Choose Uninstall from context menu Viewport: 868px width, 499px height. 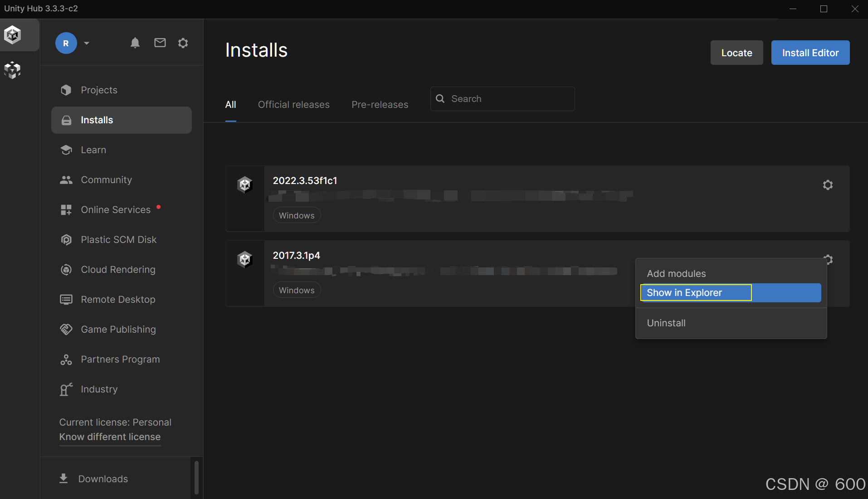point(731,323)
